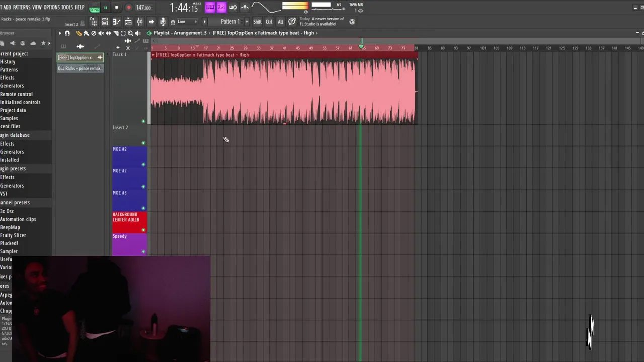Mute the Speedy track
644x362 pixels.
[143, 251]
